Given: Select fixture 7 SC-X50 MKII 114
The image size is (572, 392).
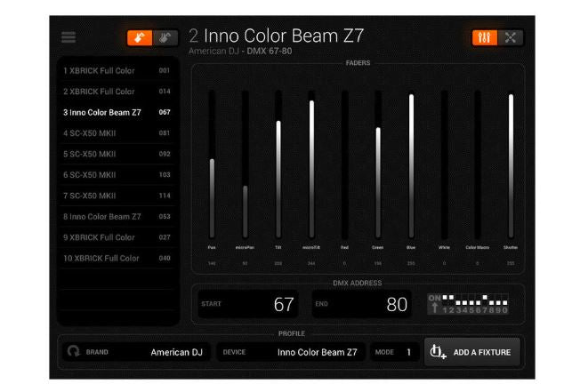Looking at the screenshot, I should [x=117, y=196].
